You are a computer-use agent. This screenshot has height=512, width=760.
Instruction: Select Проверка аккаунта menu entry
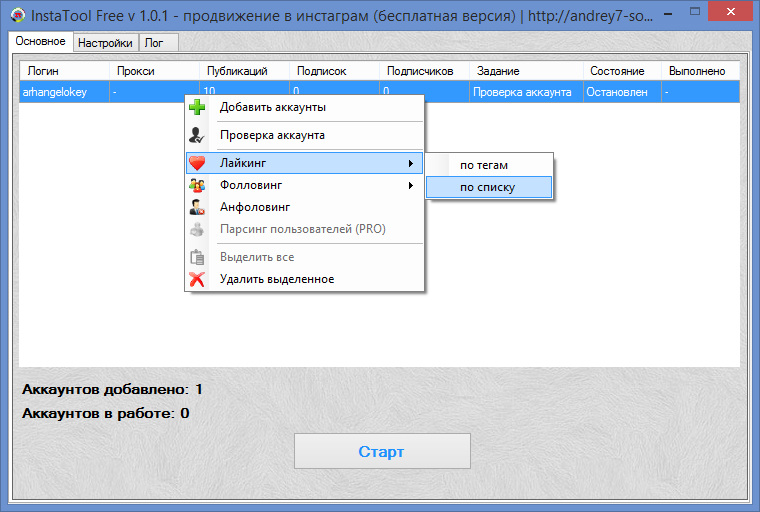point(304,135)
